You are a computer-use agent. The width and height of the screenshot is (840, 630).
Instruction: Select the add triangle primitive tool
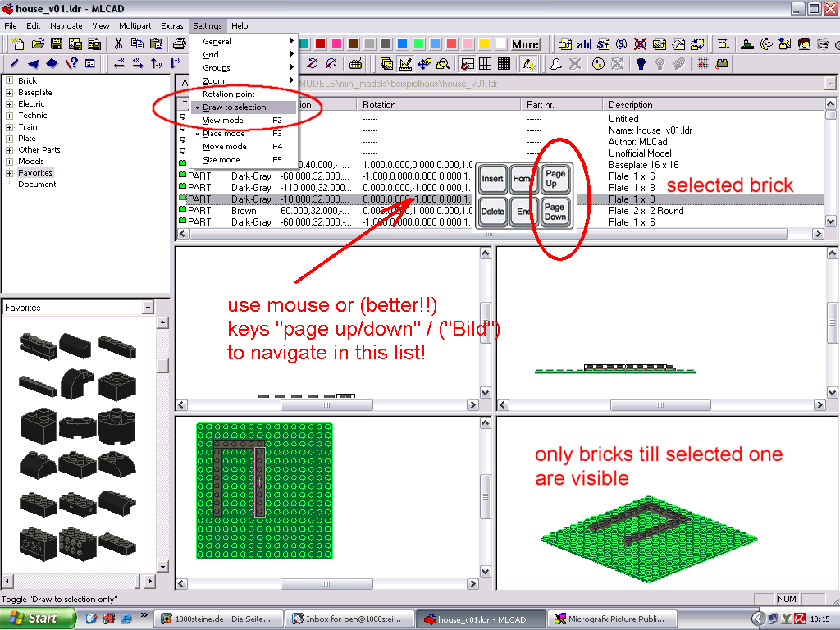[x=33, y=64]
